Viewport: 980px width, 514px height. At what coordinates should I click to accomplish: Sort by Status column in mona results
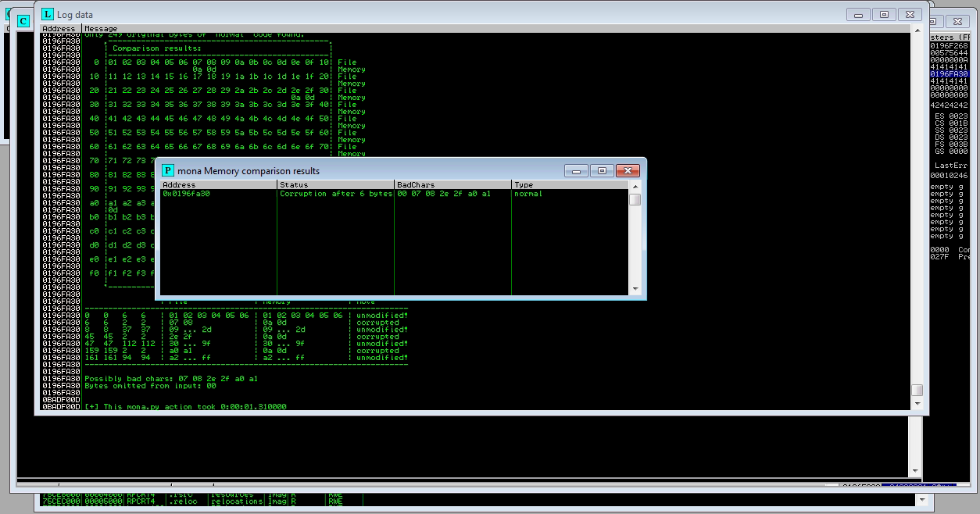[x=336, y=185]
